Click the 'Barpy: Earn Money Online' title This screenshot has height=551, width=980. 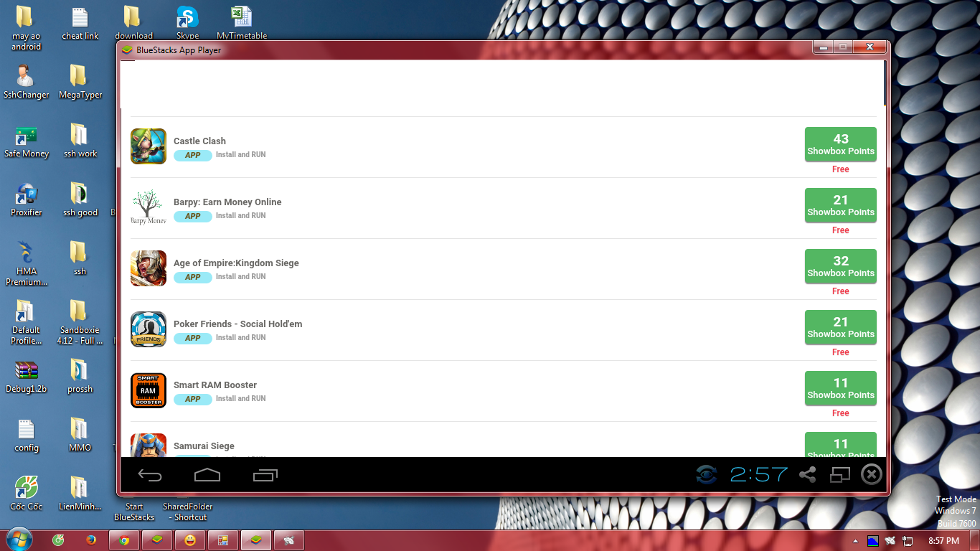point(227,202)
